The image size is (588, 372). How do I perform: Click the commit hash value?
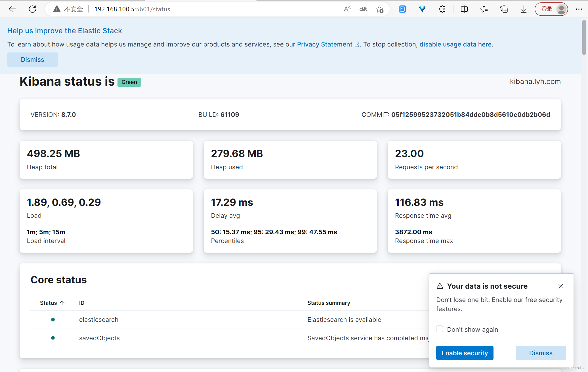pos(471,115)
